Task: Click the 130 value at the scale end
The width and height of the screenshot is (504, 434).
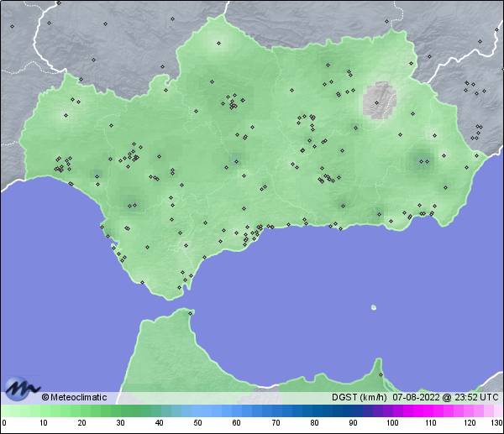Action: (496, 423)
